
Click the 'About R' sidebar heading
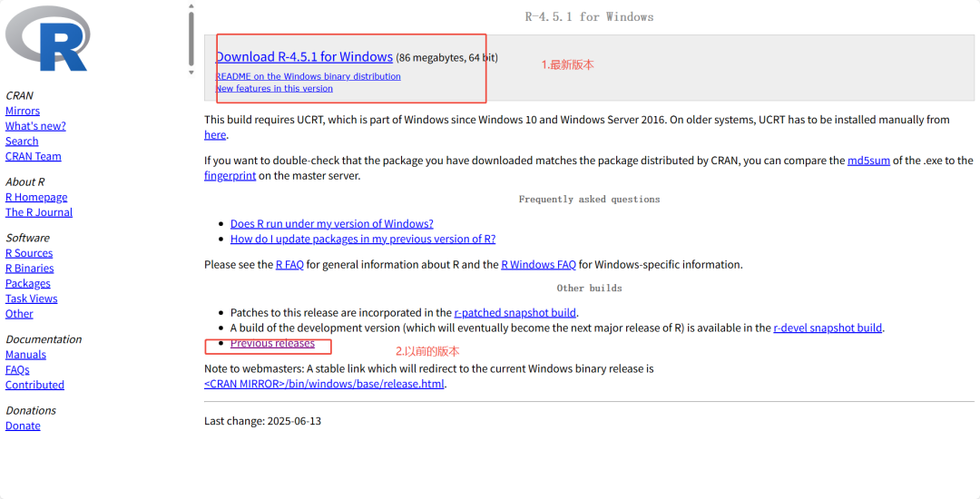coord(25,181)
